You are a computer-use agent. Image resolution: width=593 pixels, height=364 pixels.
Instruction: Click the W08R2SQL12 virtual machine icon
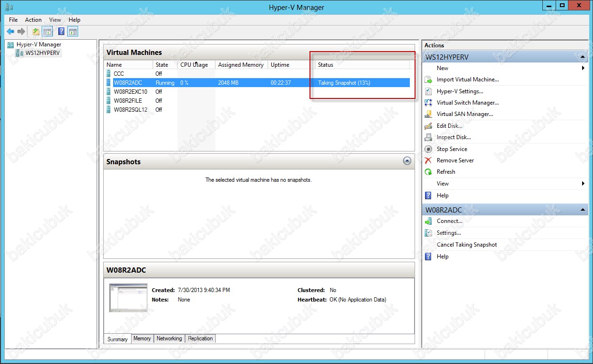[109, 109]
